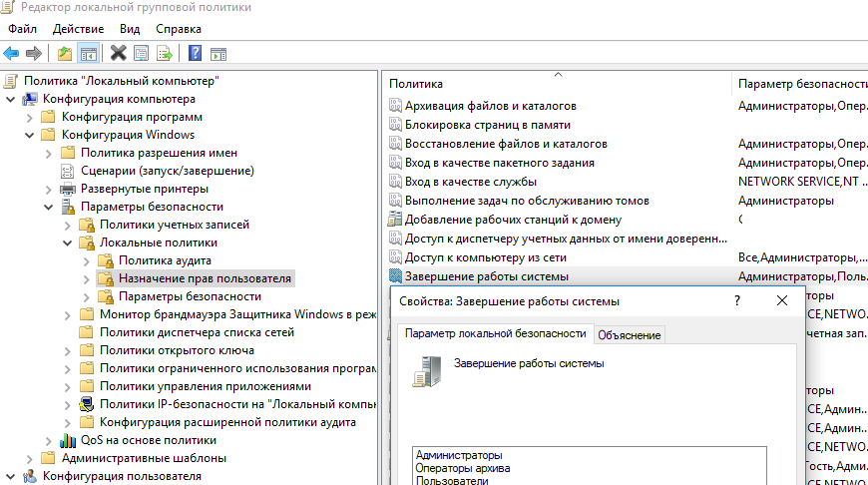
Task: Click the Delete (X) toolbar icon
Action: [119, 53]
